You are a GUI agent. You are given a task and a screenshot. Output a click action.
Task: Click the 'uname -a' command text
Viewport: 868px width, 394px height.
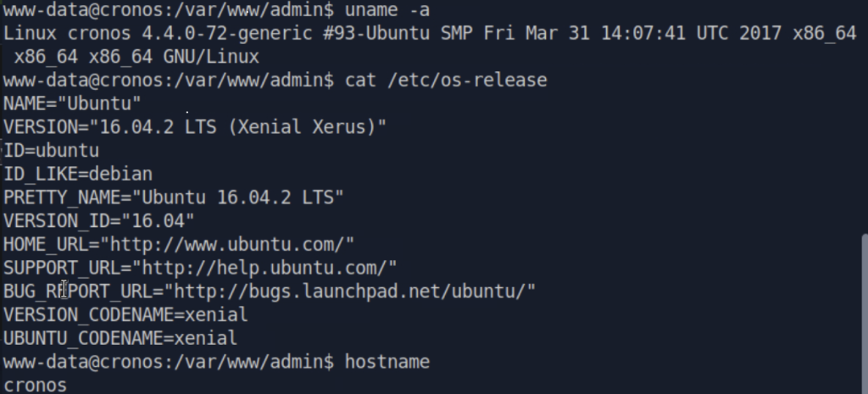(387, 9)
